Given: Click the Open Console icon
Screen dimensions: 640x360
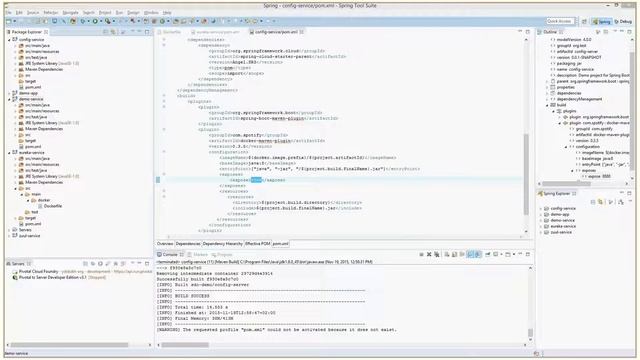Looking at the screenshot, I should 508,254.
